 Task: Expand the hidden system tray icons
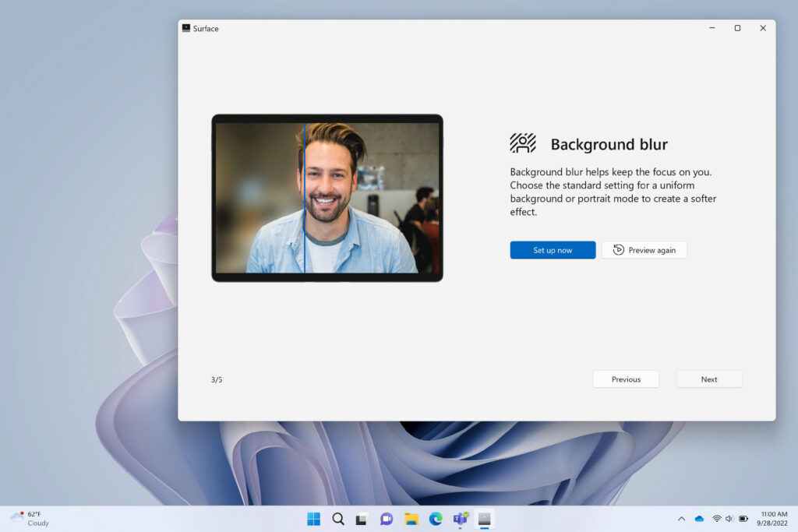click(x=681, y=519)
